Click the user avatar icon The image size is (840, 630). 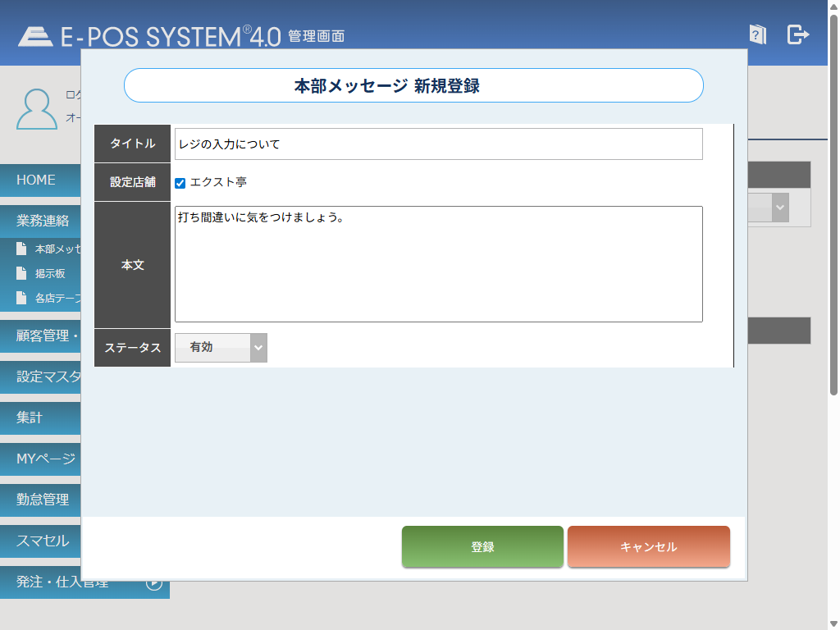point(37,109)
